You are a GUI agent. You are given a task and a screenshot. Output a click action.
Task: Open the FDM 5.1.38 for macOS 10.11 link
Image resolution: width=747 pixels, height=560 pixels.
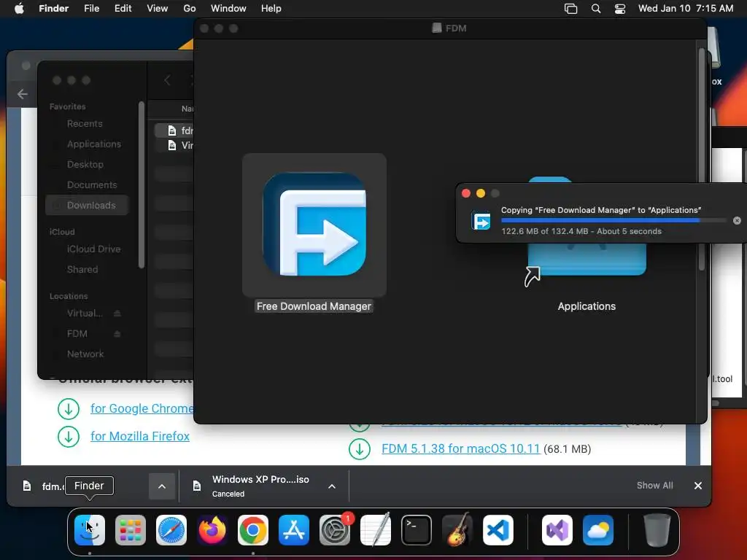point(461,448)
